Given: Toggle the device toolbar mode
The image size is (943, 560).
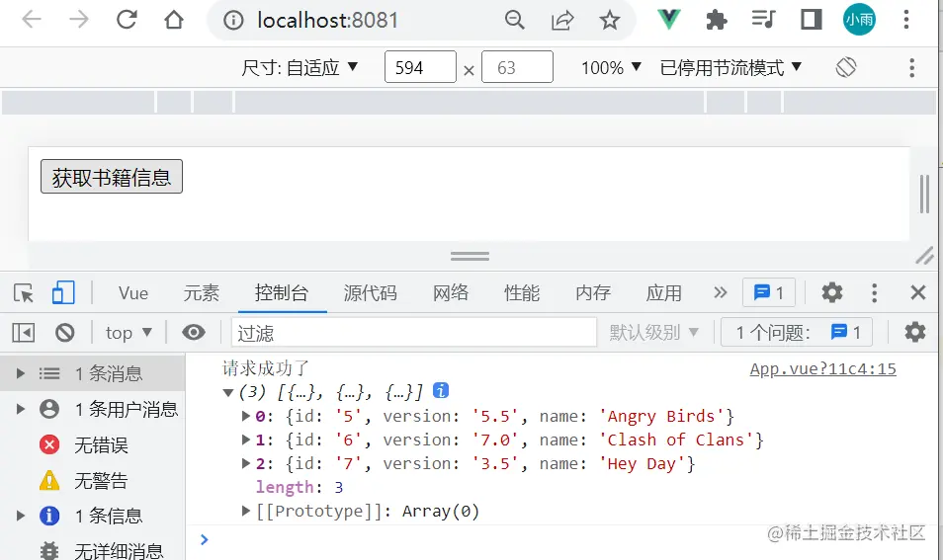Looking at the screenshot, I should [63, 293].
